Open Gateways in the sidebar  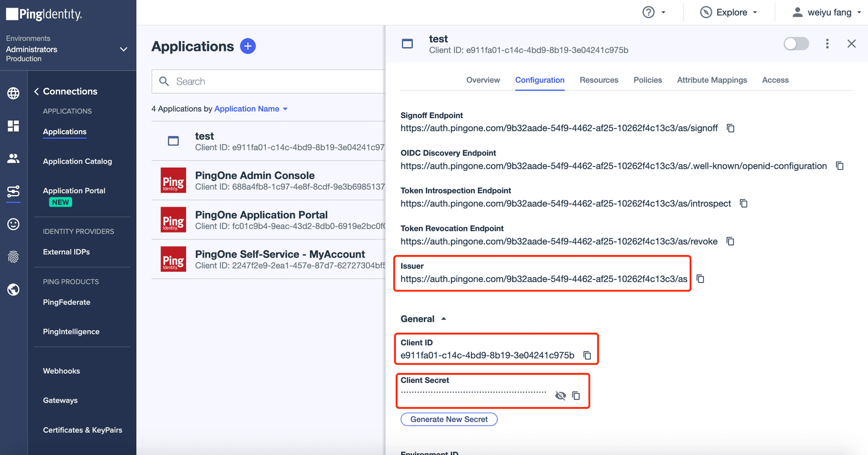point(60,401)
